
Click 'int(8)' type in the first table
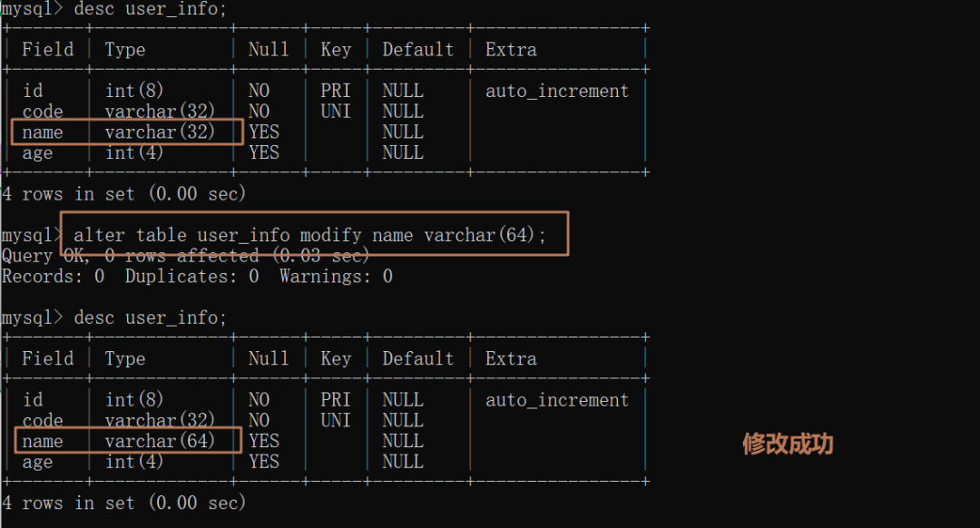[134, 91]
